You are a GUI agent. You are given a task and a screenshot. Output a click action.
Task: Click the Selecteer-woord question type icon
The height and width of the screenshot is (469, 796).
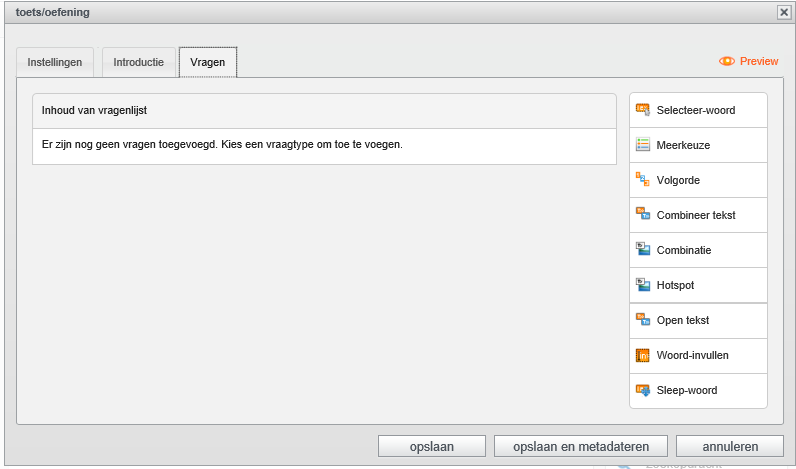pos(643,110)
